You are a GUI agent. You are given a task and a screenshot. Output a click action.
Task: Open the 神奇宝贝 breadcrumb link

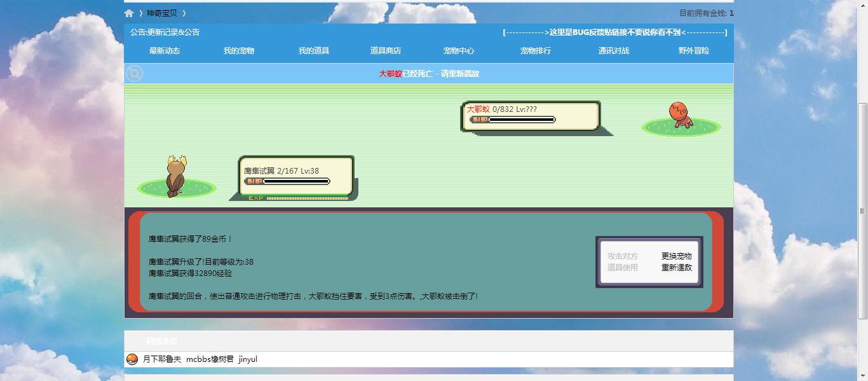click(x=162, y=13)
